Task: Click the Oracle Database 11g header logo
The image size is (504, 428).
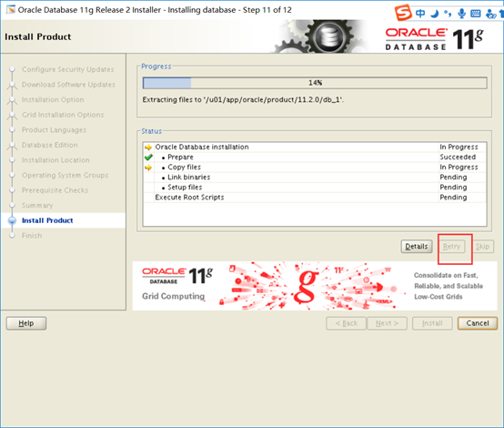Action: pyautogui.click(x=435, y=39)
